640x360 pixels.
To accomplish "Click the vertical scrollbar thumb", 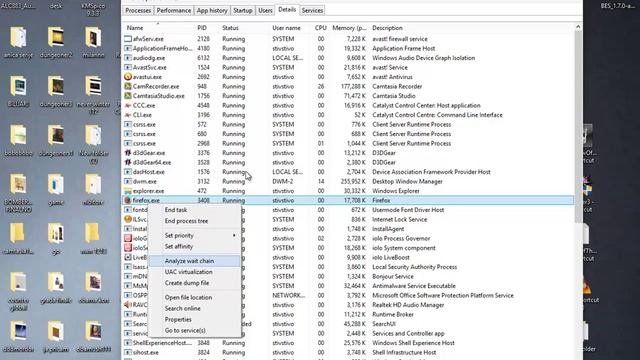I will pyautogui.click(x=578, y=127).
